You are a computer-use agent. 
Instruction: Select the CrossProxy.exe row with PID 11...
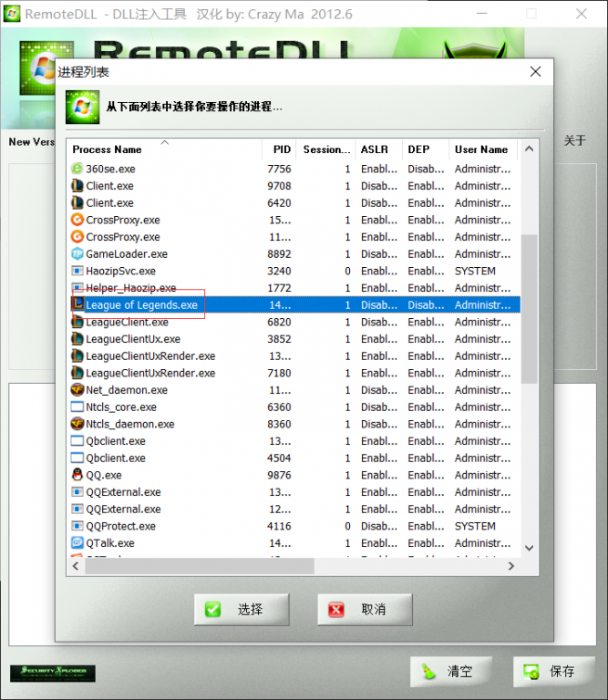pos(294,237)
